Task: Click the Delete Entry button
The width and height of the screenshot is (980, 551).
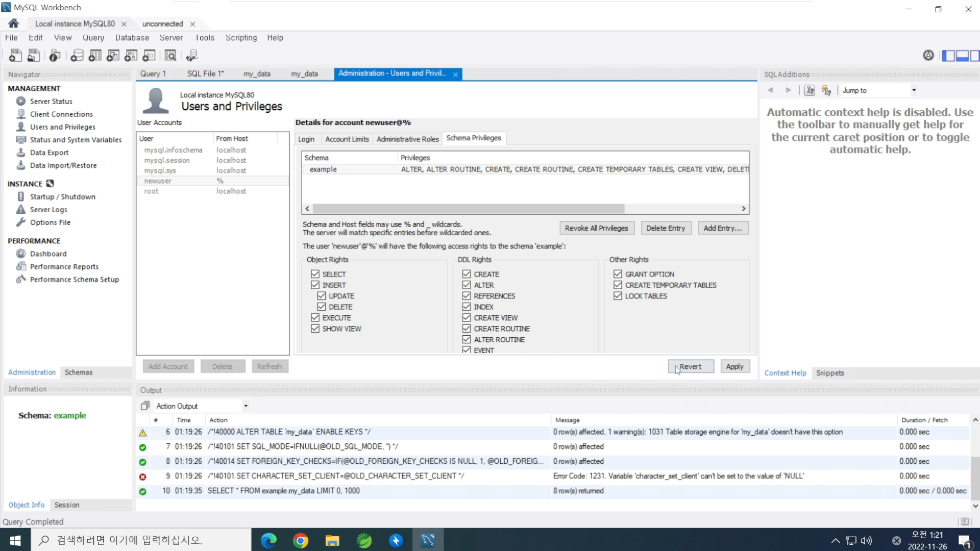Action: (666, 228)
